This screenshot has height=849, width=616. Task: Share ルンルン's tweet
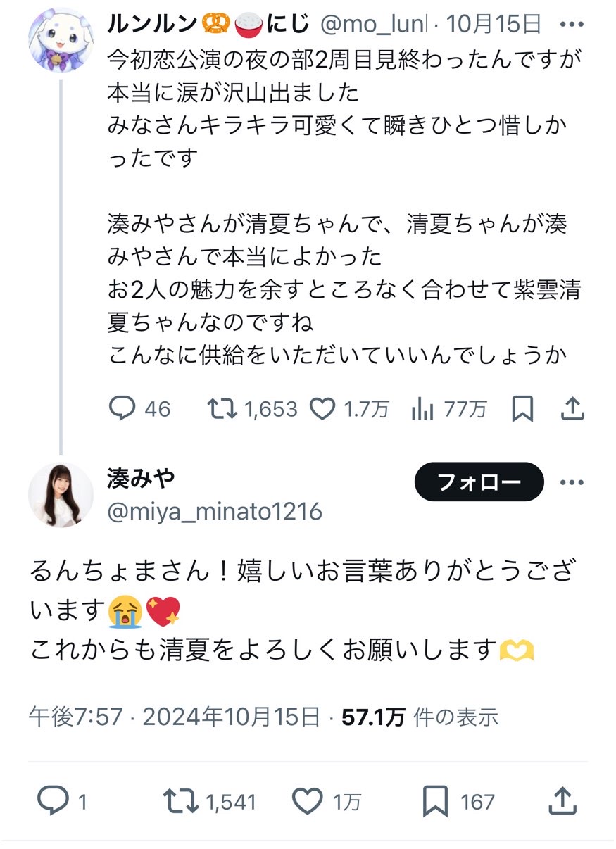tap(574, 408)
